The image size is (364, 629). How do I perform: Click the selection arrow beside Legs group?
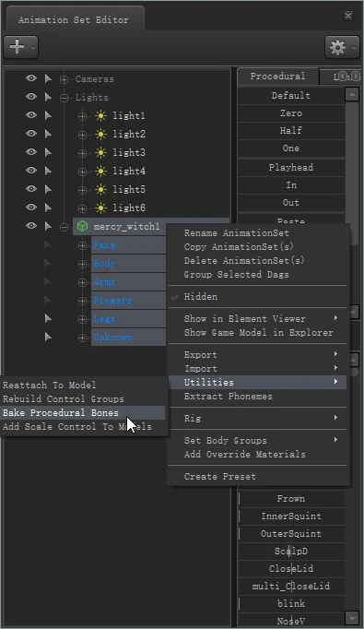pos(48,318)
